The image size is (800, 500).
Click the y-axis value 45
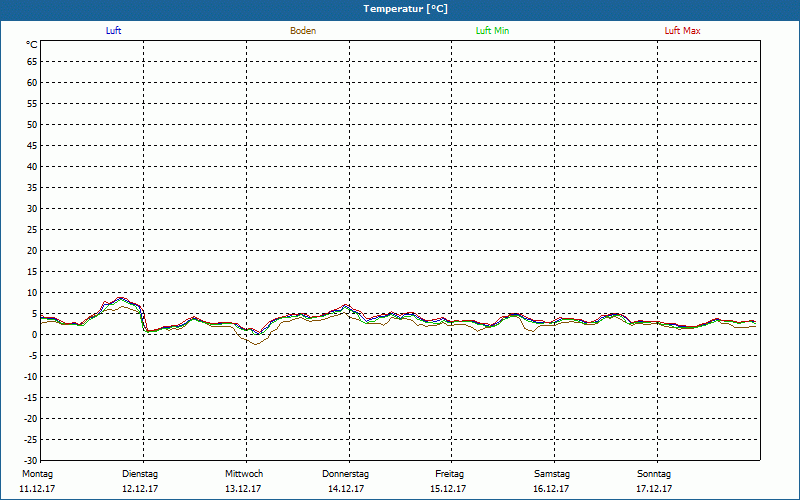[x=32, y=146]
